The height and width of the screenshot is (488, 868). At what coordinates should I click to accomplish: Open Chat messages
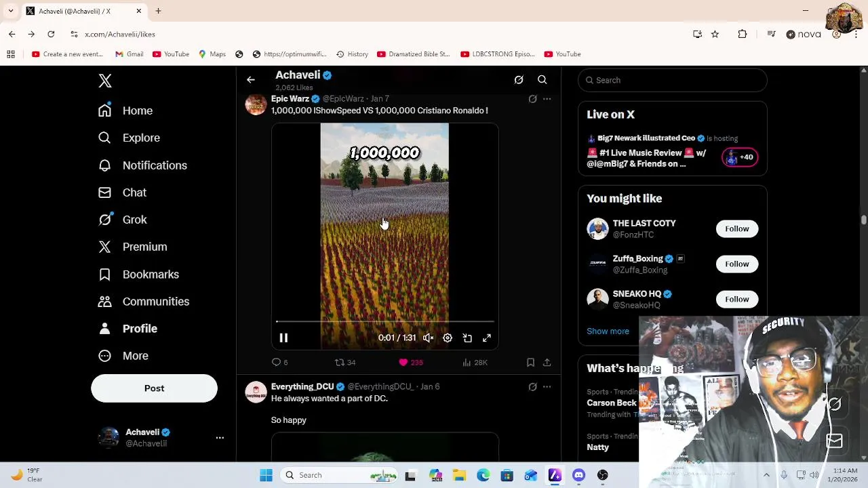pyautogui.click(x=122, y=192)
